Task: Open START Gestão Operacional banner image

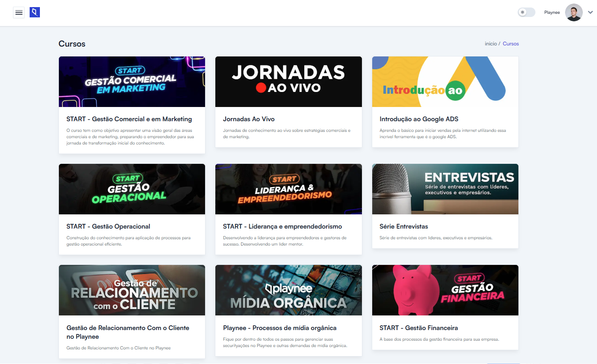Action: click(x=132, y=189)
